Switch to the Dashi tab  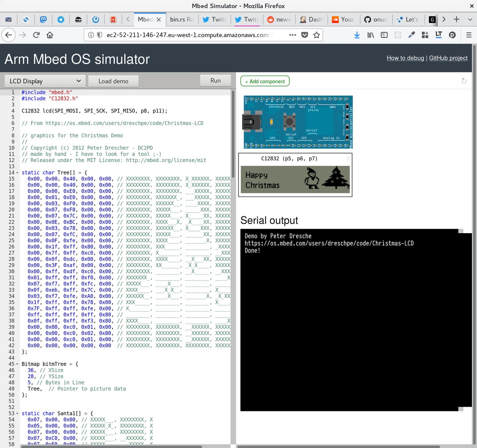pyautogui.click(x=312, y=19)
